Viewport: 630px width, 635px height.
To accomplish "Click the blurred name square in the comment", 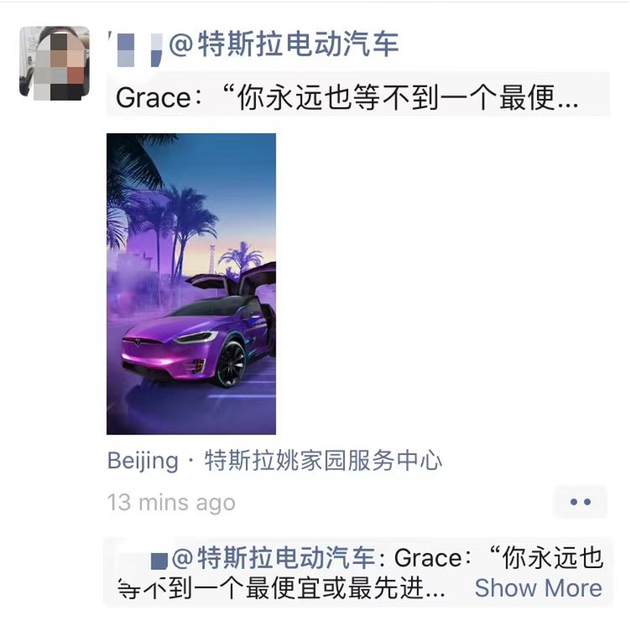I will pos(159,561).
